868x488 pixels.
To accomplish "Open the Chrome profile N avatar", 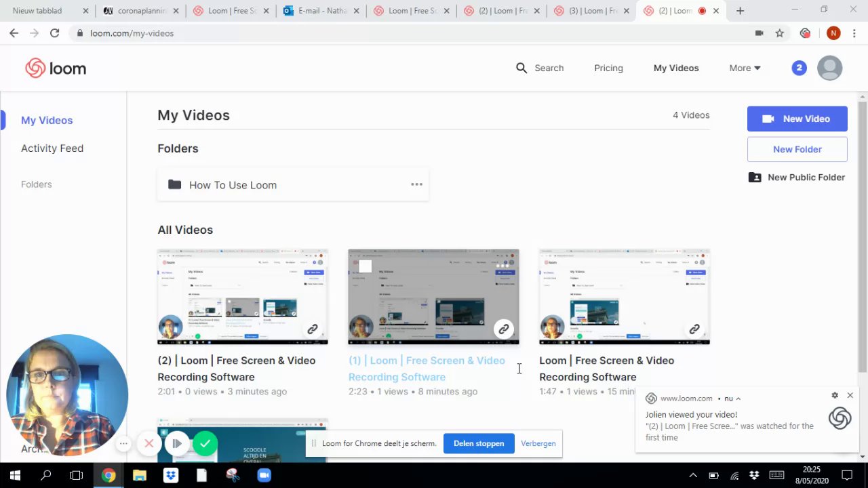I will [x=833, y=33].
